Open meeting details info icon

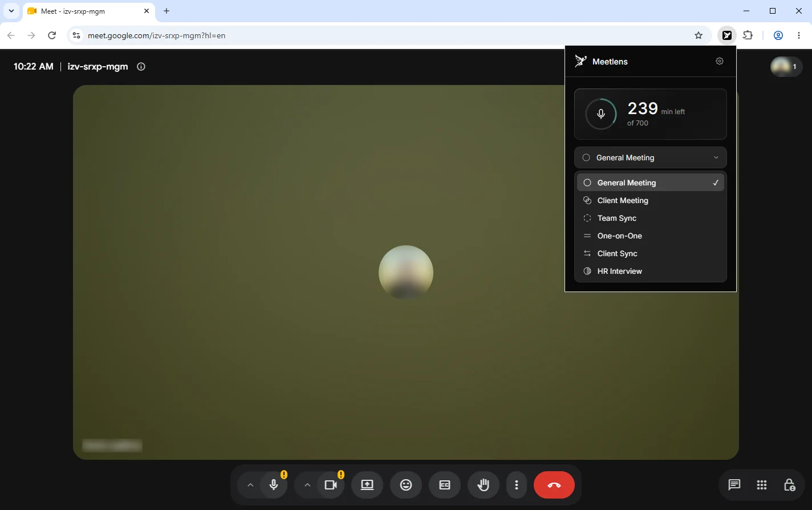click(141, 66)
